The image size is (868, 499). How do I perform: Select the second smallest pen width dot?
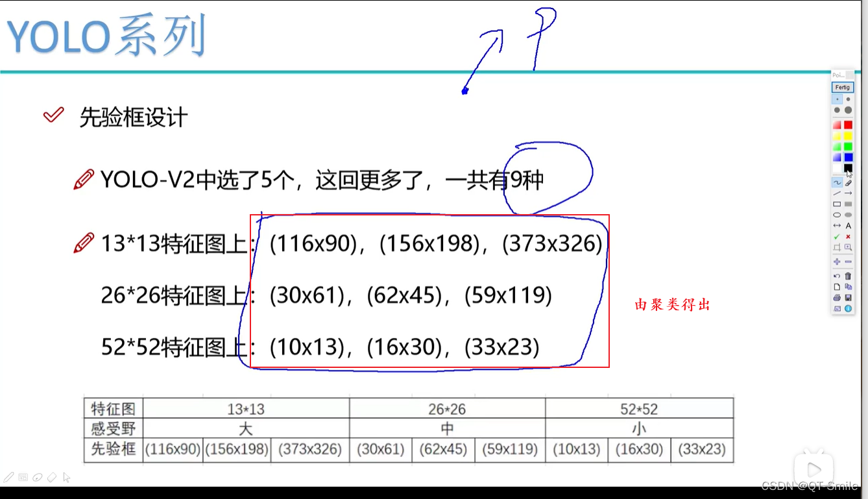click(848, 99)
